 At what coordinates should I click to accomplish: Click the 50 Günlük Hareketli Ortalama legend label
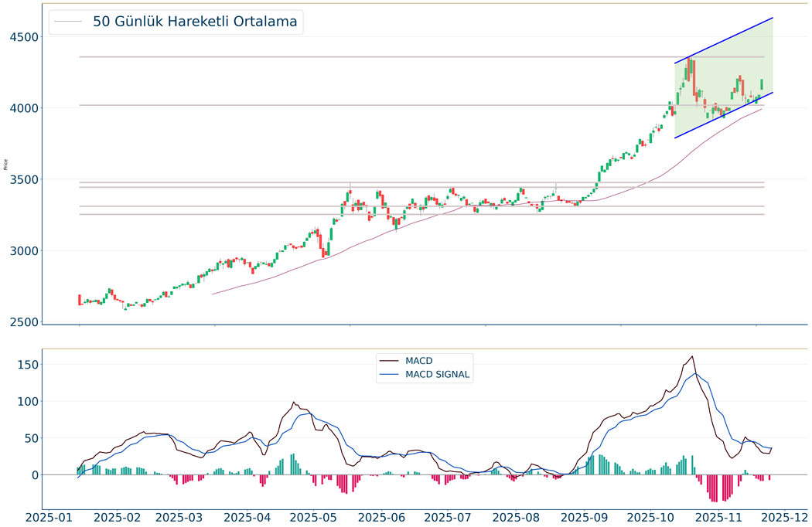(x=195, y=22)
